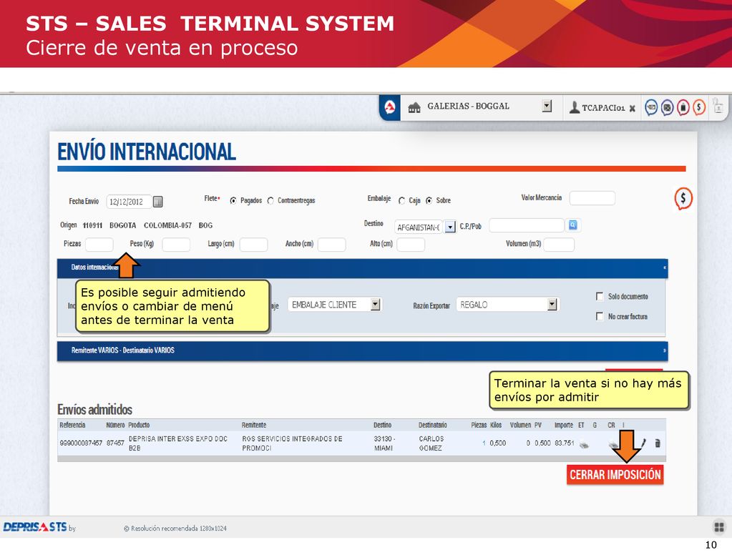Click the grey padlock icon in top bar
This screenshot has height=560, width=732.
click(x=718, y=106)
